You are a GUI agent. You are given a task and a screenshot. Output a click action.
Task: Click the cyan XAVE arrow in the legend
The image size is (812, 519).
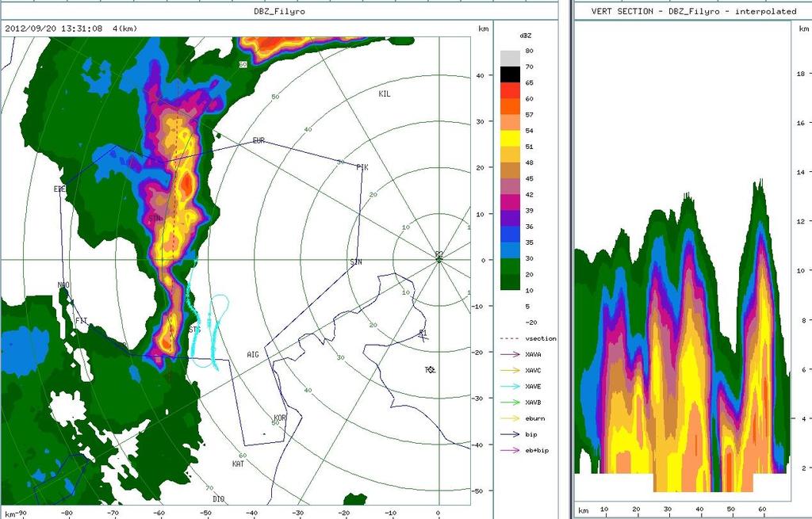click(510, 387)
